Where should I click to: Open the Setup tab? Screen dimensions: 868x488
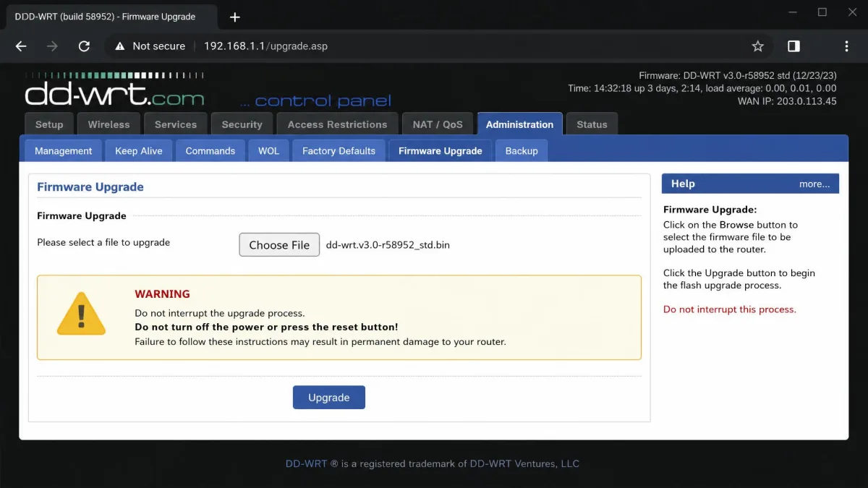point(49,124)
